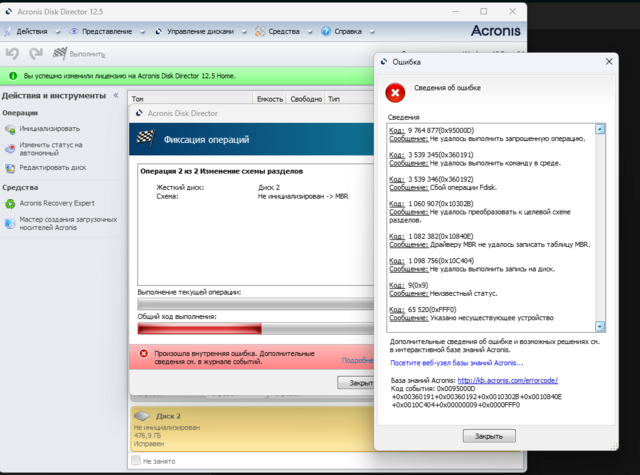Open the Справка menu
The height and width of the screenshot is (475, 640).
341,31
